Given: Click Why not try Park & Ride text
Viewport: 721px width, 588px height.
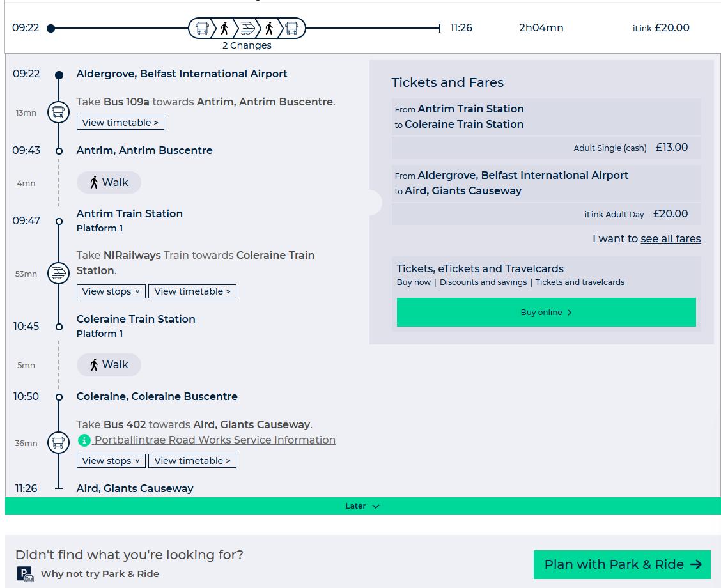Looking at the screenshot, I should point(100,574).
